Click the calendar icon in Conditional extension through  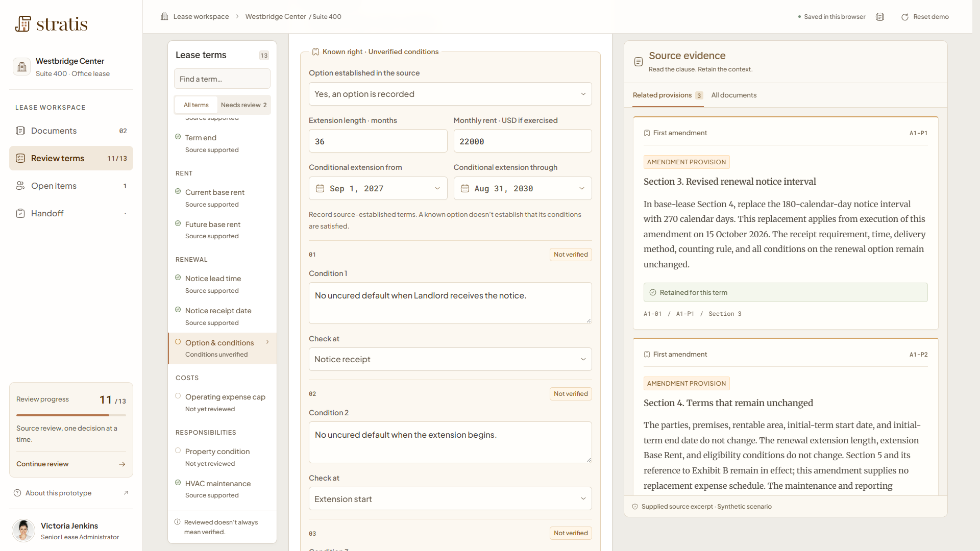465,189
